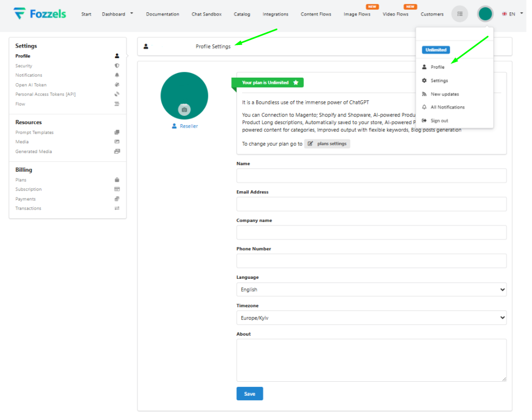
Task: Open Content Flows in top navigation
Action: [x=316, y=14]
